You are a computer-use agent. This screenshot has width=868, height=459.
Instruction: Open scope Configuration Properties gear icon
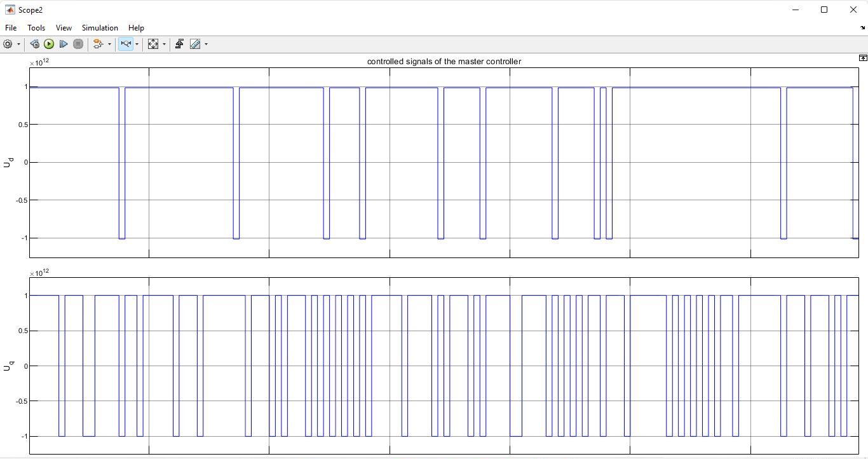(x=8, y=44)
